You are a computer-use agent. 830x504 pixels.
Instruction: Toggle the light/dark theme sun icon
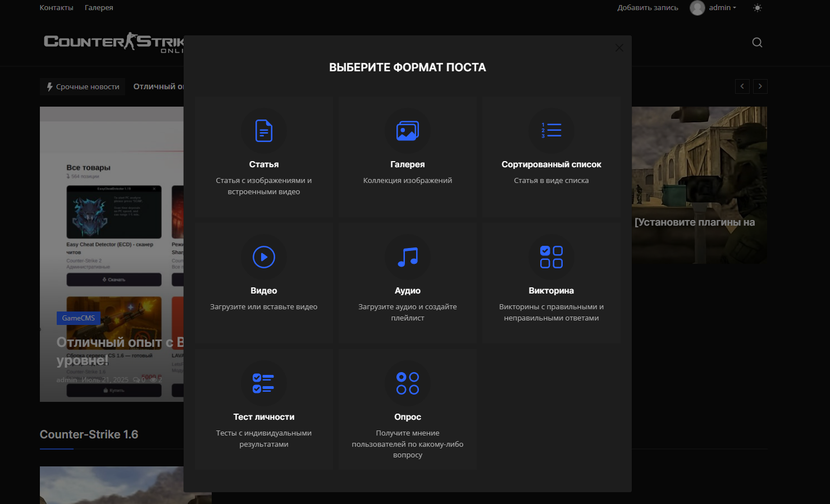[x=757, y=8]
